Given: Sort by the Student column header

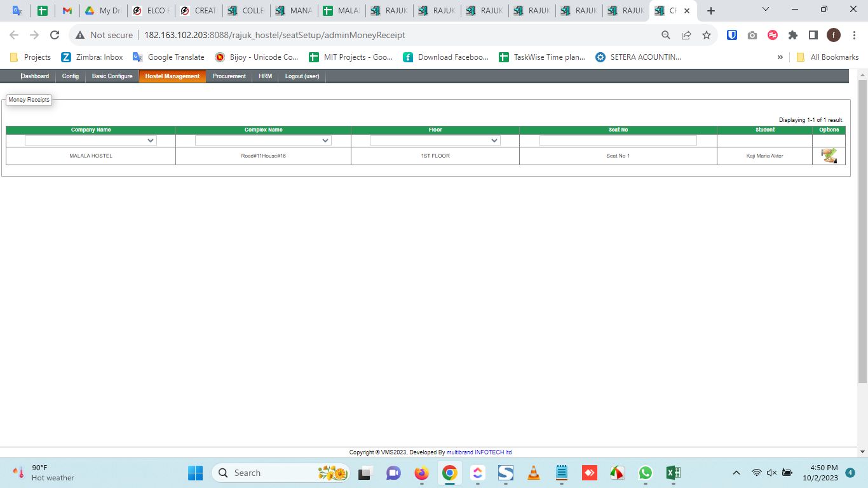Looking at the screenshot, I should coord(765,130).
